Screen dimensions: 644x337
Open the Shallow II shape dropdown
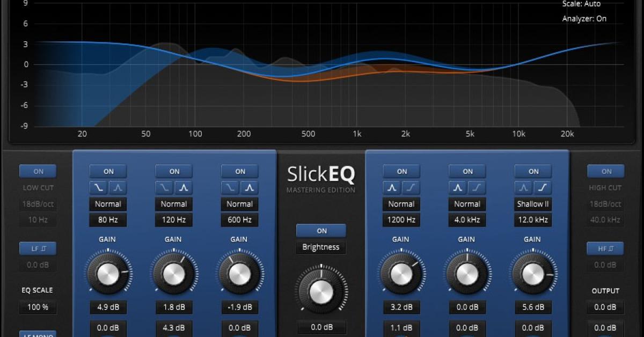tap(534, 204)
